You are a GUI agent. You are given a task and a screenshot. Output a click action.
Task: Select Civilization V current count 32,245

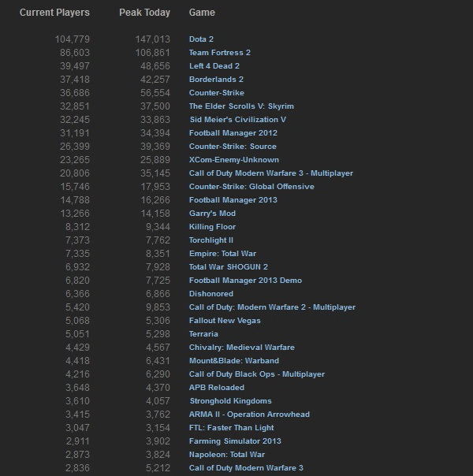click(75, 120)
